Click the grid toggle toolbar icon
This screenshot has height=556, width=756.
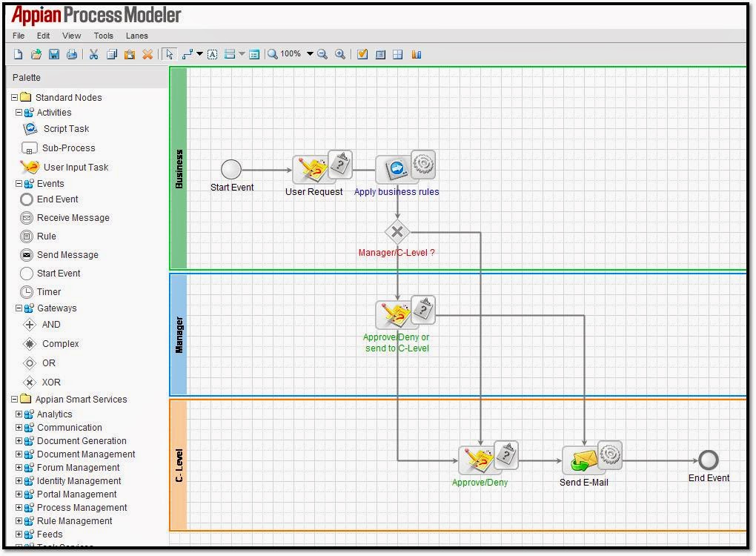398,55
